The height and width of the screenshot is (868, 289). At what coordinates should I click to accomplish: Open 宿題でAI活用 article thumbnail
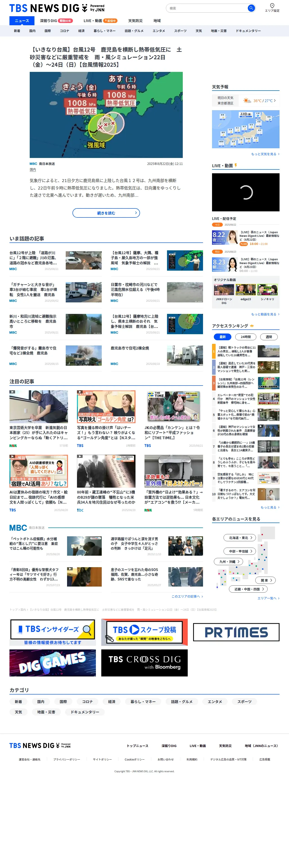(39, 471)
